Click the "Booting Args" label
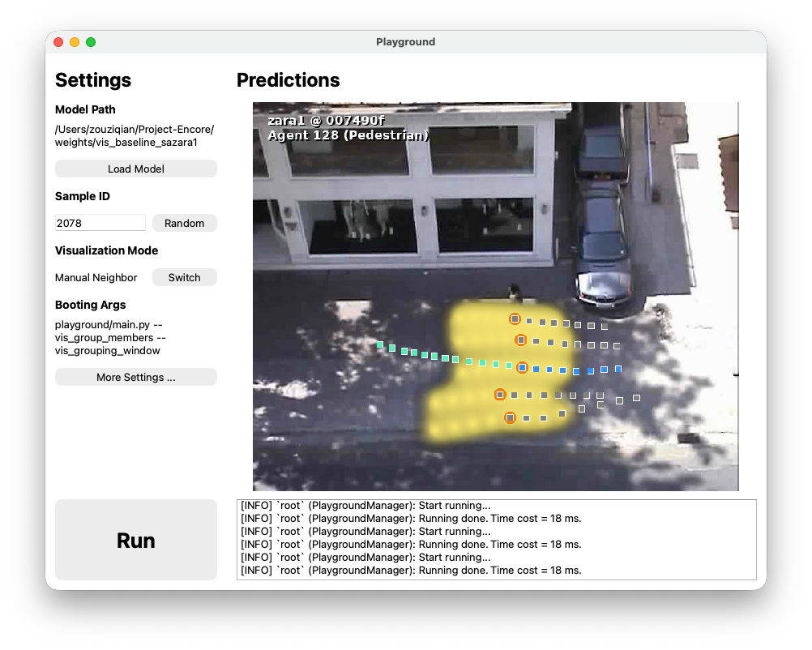 pos(91,305)
